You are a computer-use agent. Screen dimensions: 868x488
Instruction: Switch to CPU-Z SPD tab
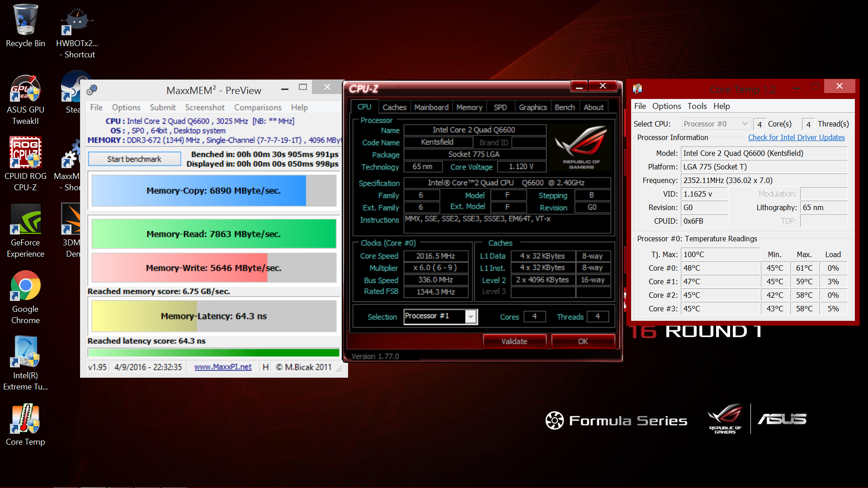500,107
